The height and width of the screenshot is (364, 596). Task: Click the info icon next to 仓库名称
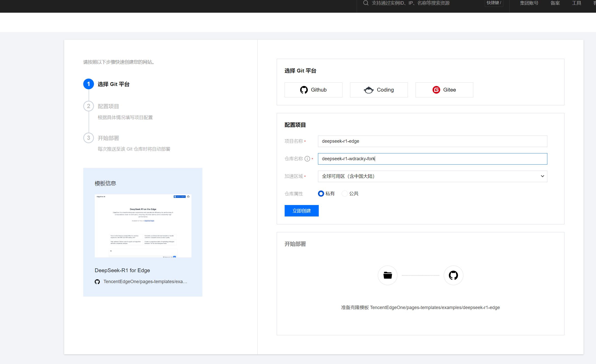(x=307, y=159)
